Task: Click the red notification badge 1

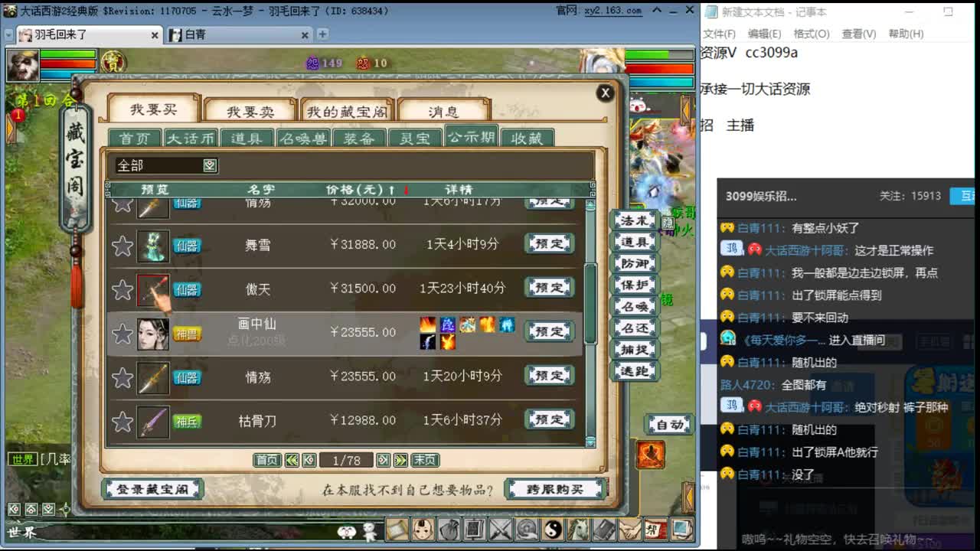Action: (18, 116)
